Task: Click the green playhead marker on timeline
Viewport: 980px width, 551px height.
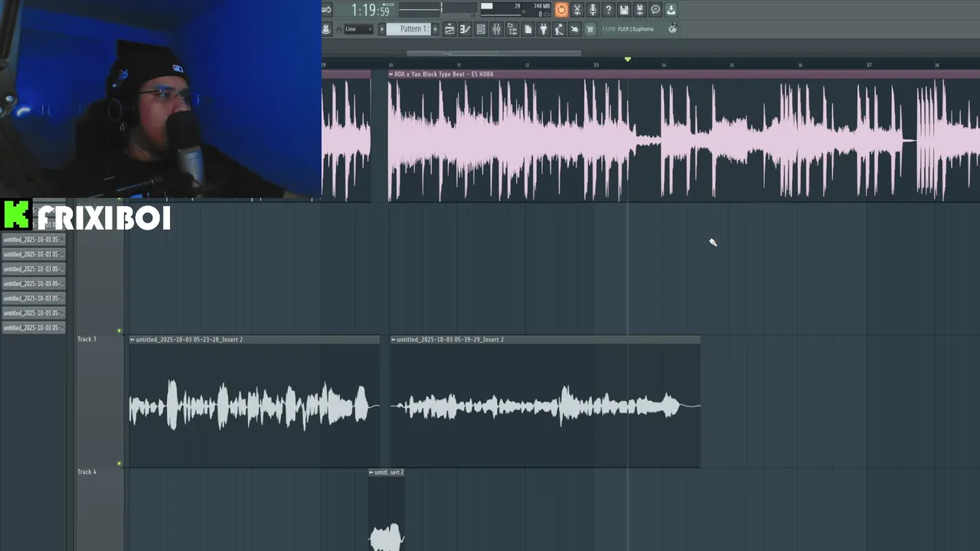Action: click(x=627, y=59)
